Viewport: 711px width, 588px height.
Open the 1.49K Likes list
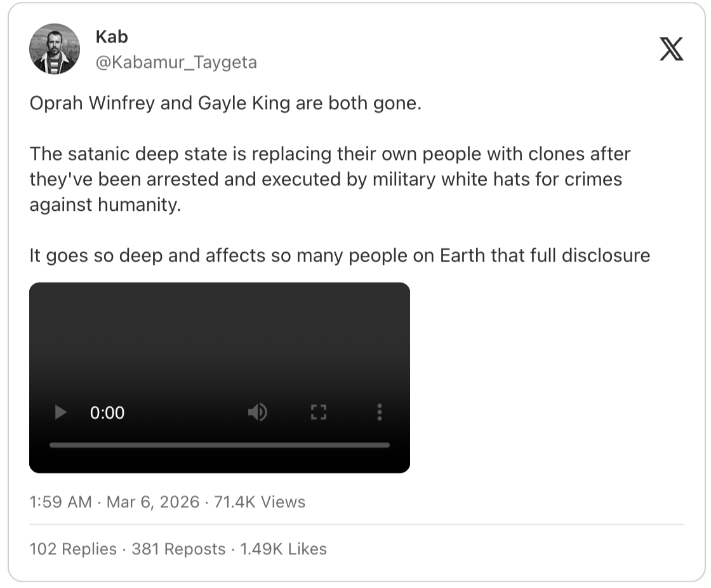(283, 549)
